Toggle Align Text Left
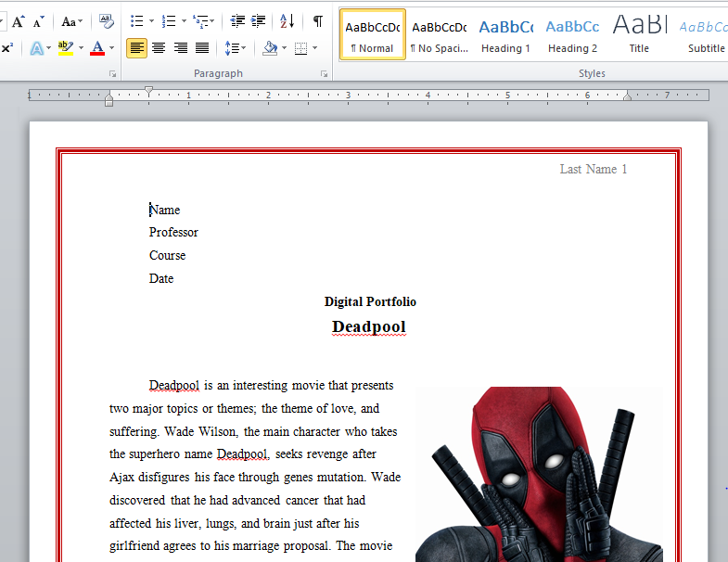728x562 pixels. [136, 48]
